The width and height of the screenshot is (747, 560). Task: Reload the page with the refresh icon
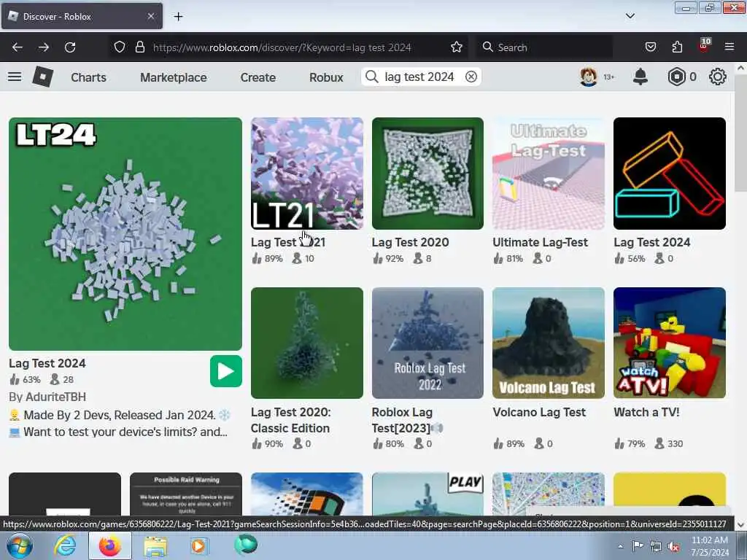pyautogui.click(x=70, y=47)
